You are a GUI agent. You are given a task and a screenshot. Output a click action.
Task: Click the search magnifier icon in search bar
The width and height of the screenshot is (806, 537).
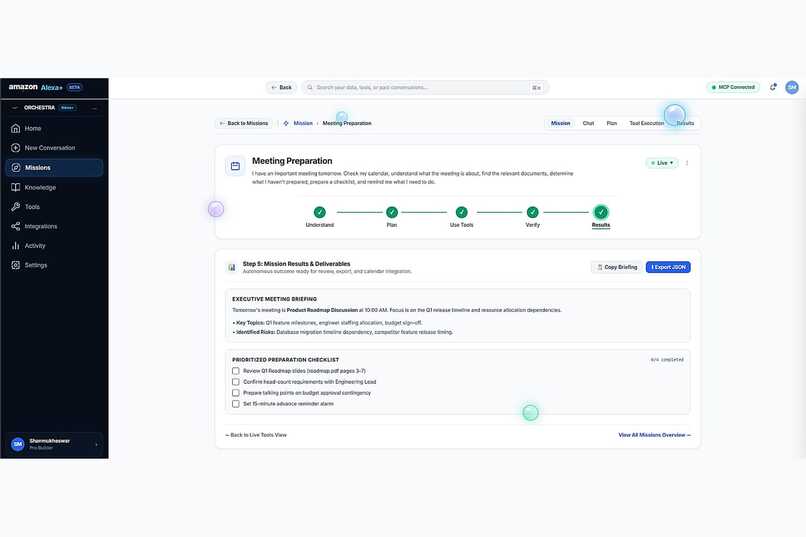[310, 87]
